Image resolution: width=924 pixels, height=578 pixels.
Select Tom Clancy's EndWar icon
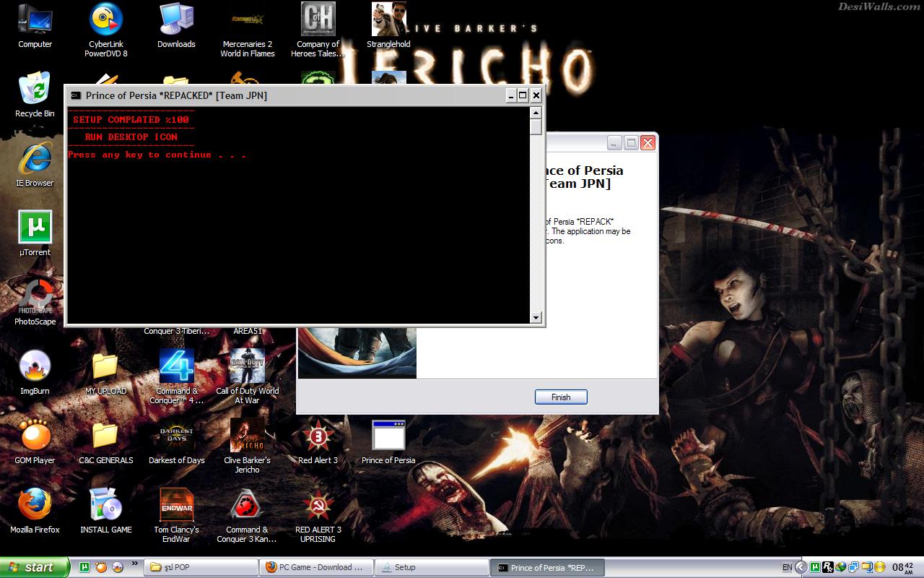[176, 515]
